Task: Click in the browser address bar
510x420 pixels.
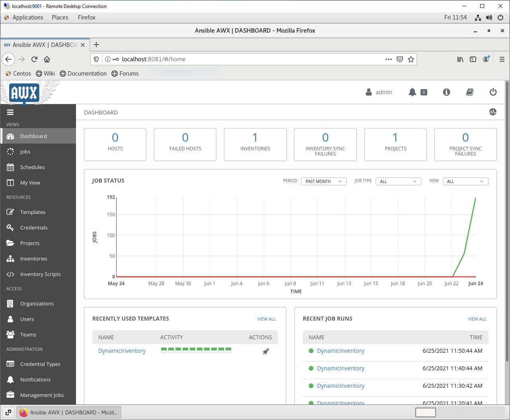Action: coord(239,59)
